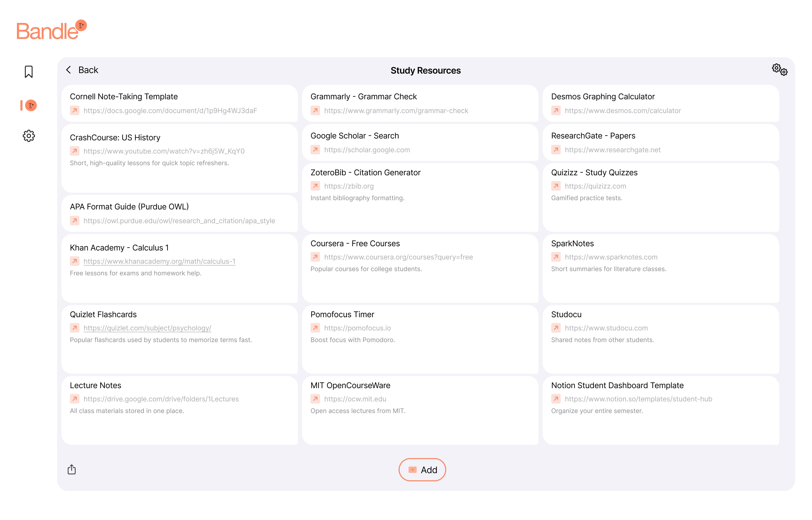The width and height of the screenshot is (812, 520).
Task: Select the CrashCourse: US History title
Action: pyautogui.click(x=115, y=138)
